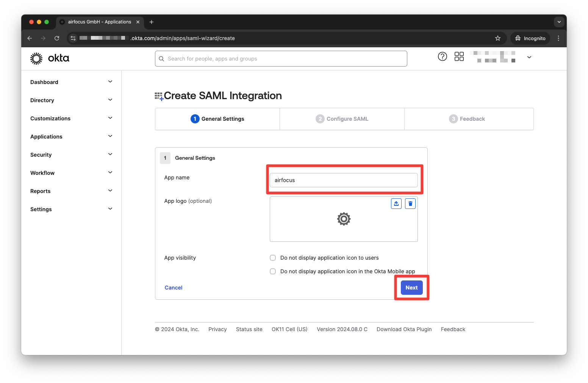Open the Privacy footer link
The image size is (588, 383).
(217, 329)
